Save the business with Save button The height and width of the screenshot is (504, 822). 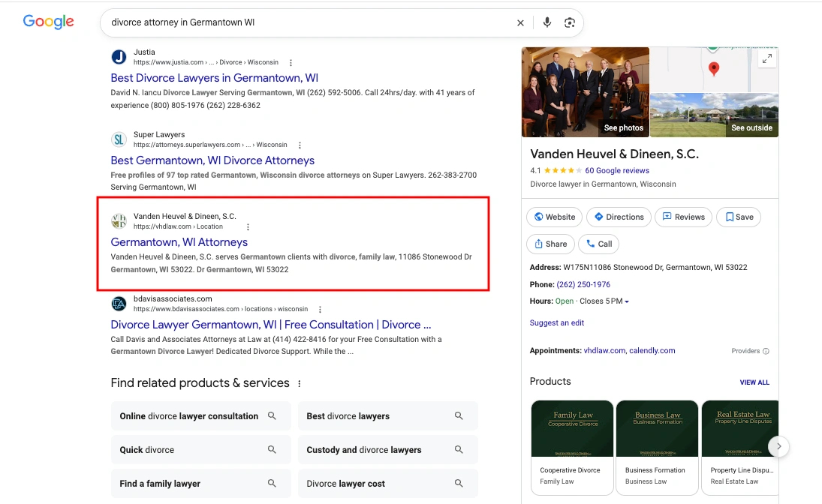point(739,217)
